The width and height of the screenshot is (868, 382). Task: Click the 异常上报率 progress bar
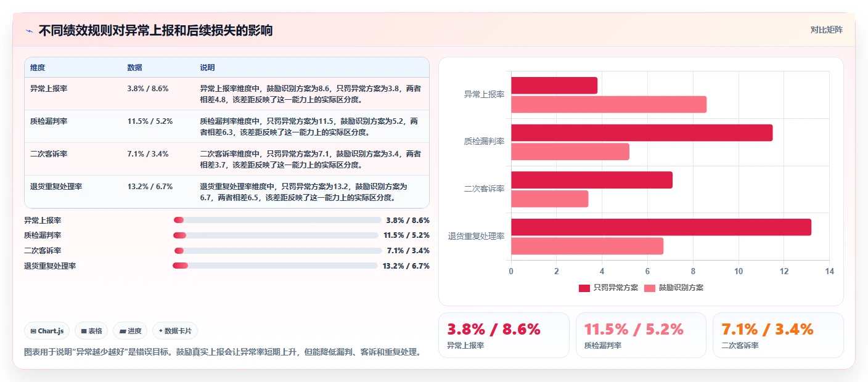[277, 220]
